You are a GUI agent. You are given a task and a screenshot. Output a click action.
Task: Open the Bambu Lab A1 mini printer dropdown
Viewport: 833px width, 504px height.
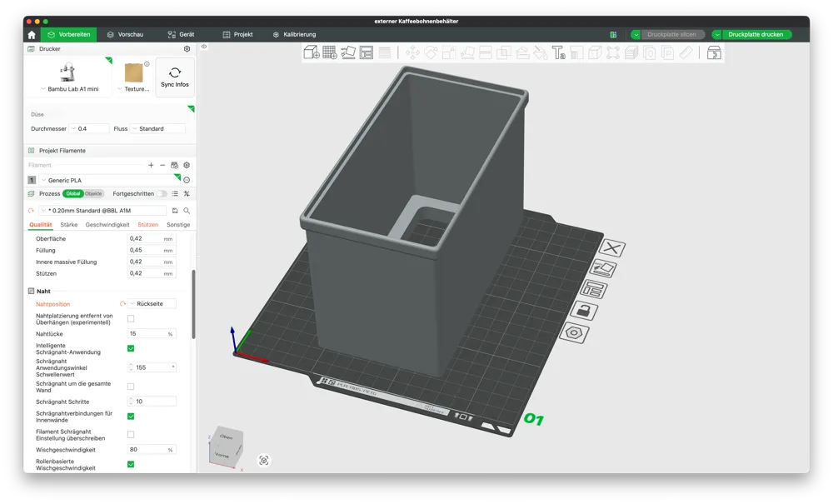point(69,89)
